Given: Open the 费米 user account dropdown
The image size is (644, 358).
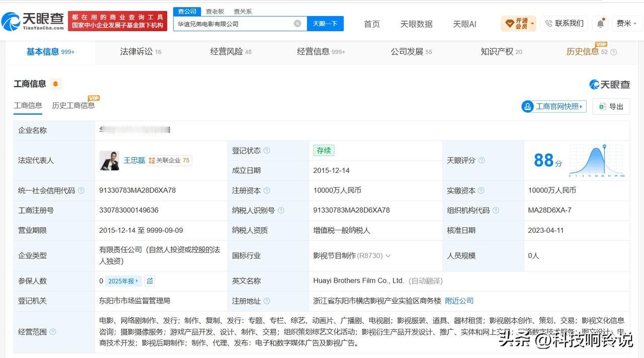Looking at the screenshot, I should [627, 23].
